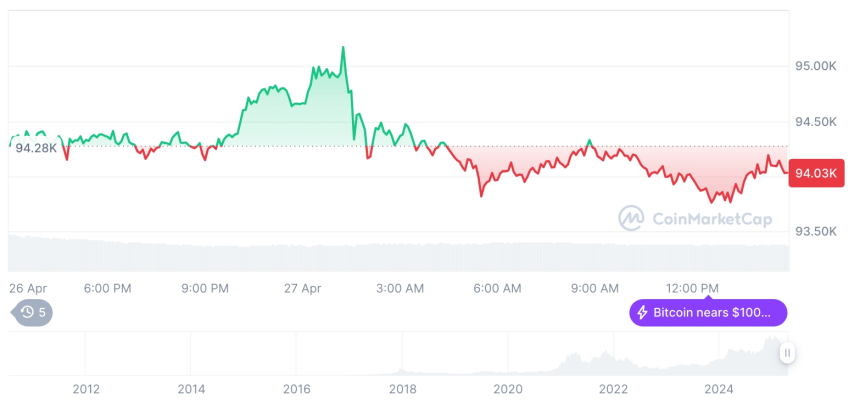Grab the range slider handle on the timeline
This screenshot has width=860, height=401.
click(787, 352)
